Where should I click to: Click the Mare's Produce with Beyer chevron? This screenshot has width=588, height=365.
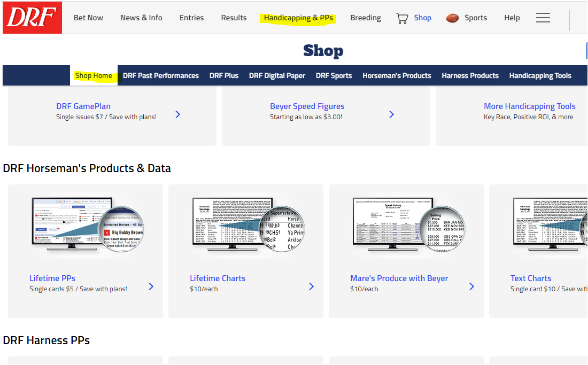point(472,286)
